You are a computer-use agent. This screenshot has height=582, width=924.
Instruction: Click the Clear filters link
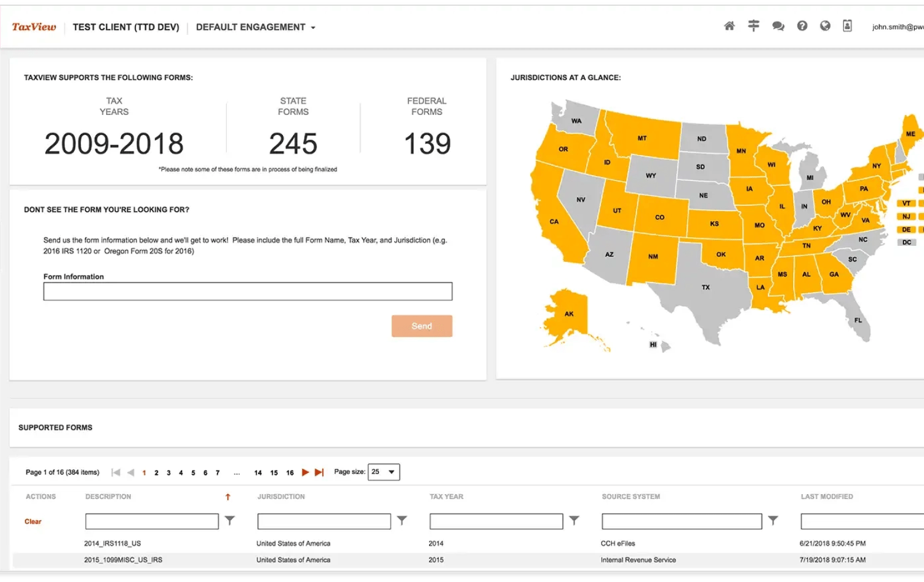coord(33,521)
